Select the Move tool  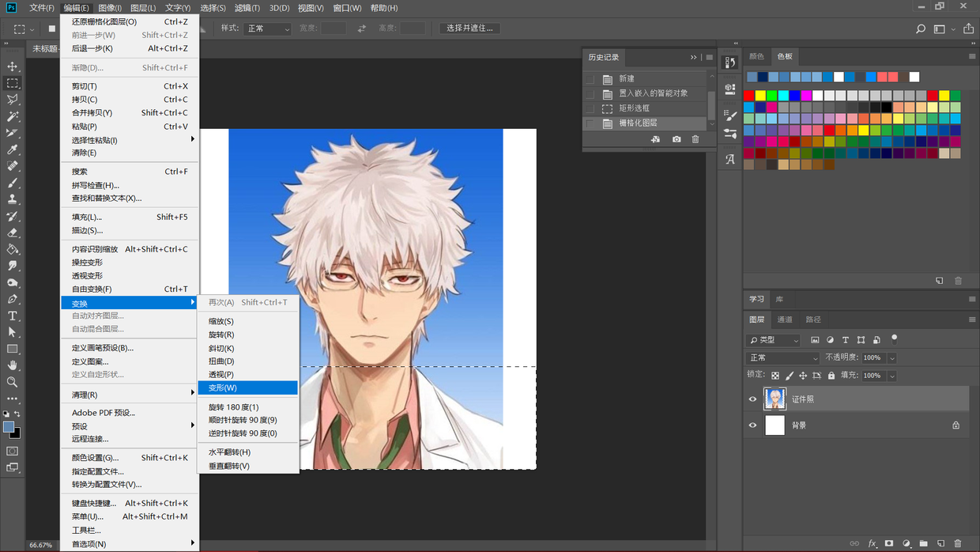pos(13,66)
